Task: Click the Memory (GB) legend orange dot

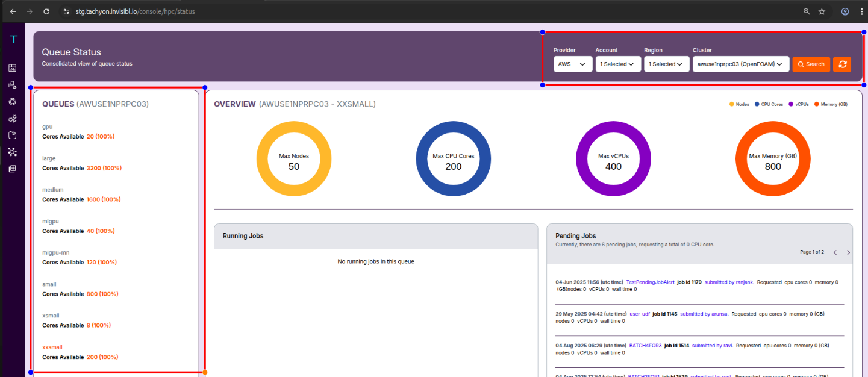Action: 817,104
